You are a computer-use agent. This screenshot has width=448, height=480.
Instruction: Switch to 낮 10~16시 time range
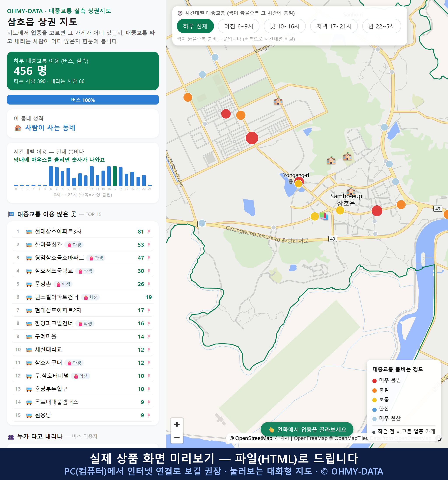(x=285, y=26)
